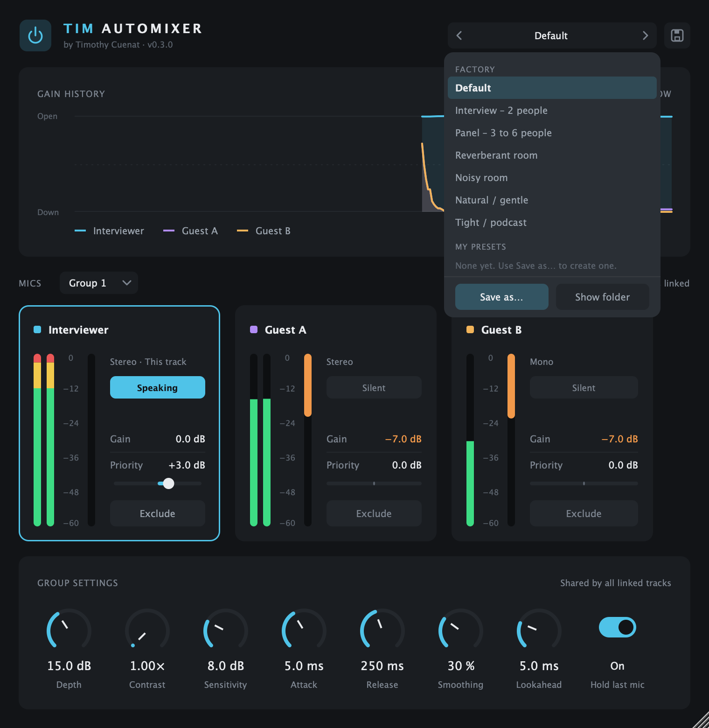The width and height of the screenshot is (709, 728).
Task: Load the Reverberant room preset
Action: (552, 155)
